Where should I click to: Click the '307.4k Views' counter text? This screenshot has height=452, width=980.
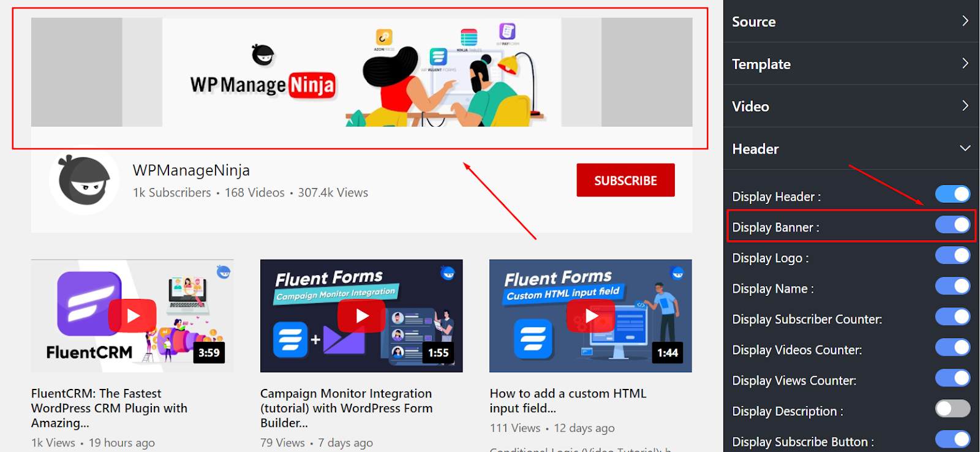[x=333, y=192]
